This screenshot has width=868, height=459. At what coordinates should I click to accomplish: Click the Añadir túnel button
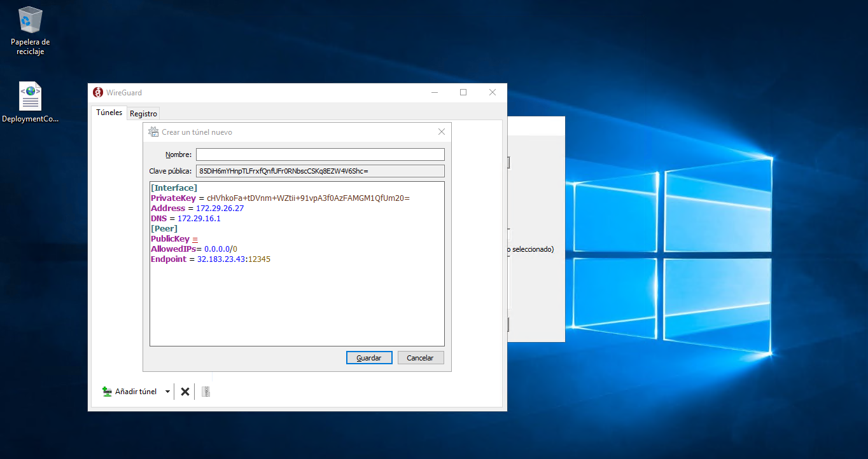(x=130, y=392)
